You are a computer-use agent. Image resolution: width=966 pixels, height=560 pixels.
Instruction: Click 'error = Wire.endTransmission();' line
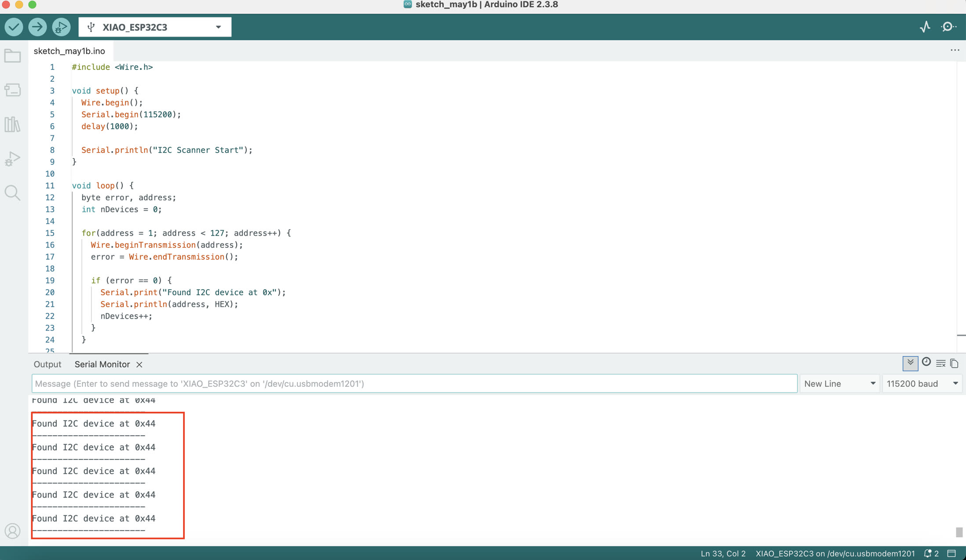pos(165,257)
